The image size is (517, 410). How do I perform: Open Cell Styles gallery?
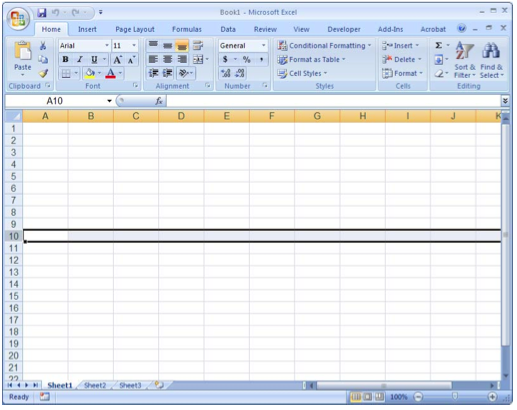(303, 73)
